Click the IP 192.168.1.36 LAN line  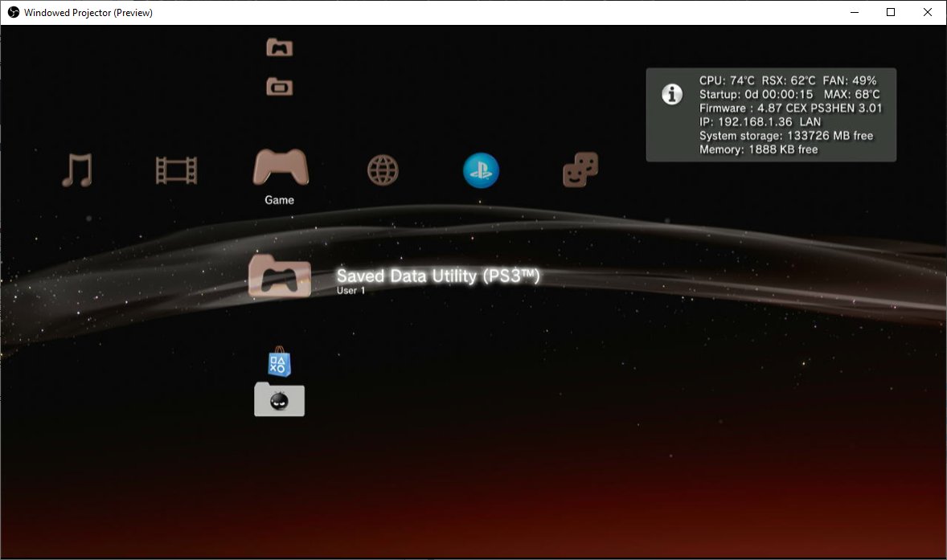(x=760, y=122)
